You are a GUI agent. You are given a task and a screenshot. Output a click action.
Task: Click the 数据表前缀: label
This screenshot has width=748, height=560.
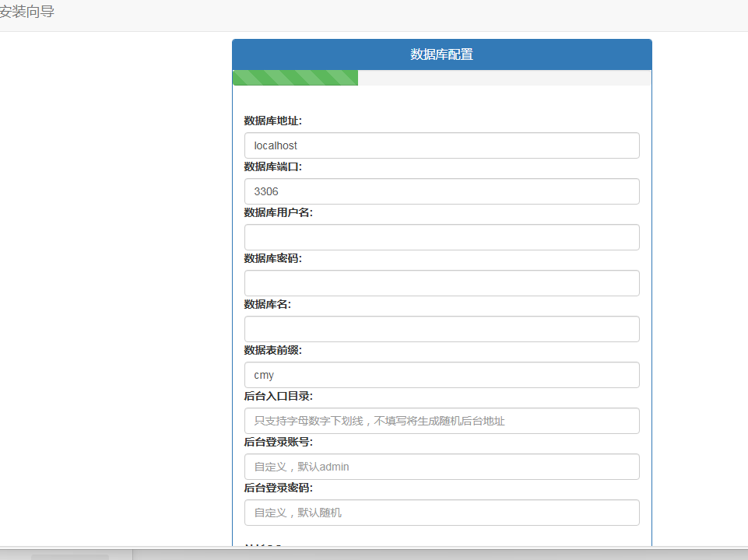273,350
